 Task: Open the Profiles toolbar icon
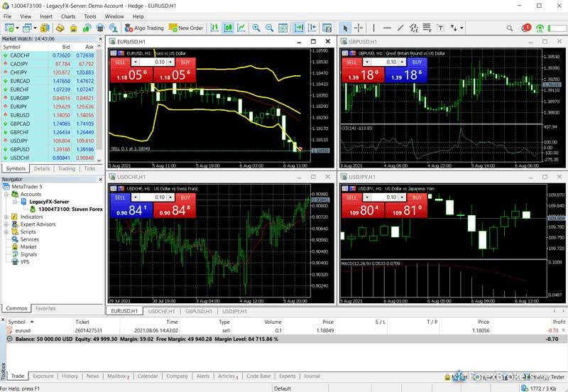(27, 28)
